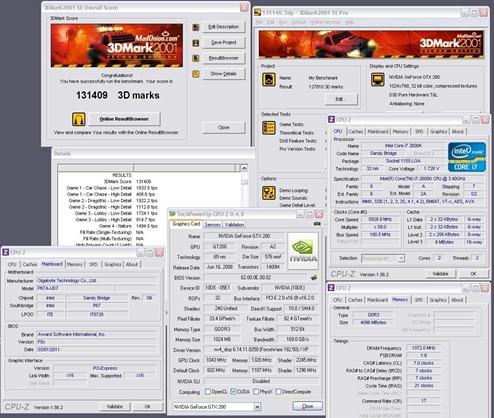The width and height of the screenshot is (494, 418).
Task: Click the Options icon in 3DMark2001 SE Pro
Action: 269,193
